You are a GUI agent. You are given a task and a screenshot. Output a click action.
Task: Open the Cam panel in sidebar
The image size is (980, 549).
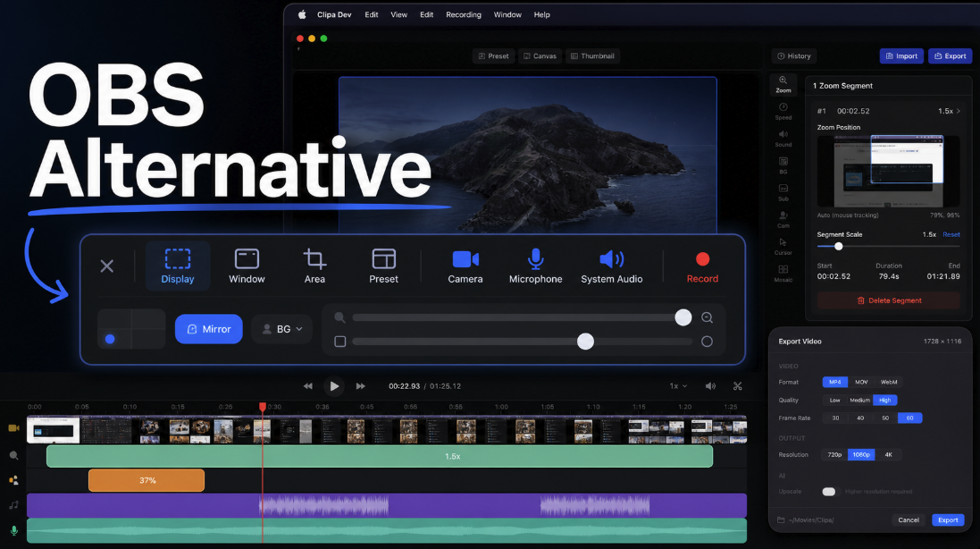pyautogui.click(x=783, y=219)
